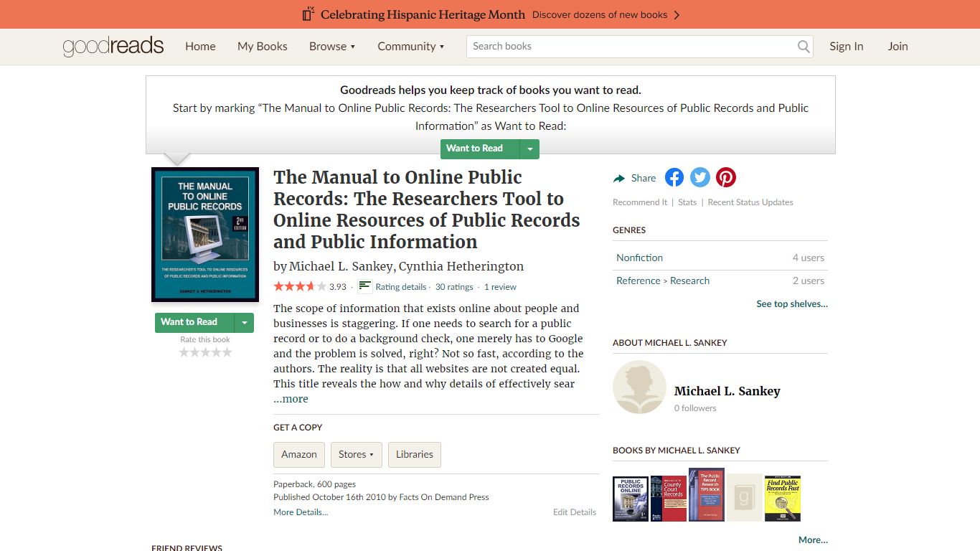The height and width of the screenshot is (551, 980).
Task: Click Michael L. Sankey avatar image
Action: tap(639, 387)
